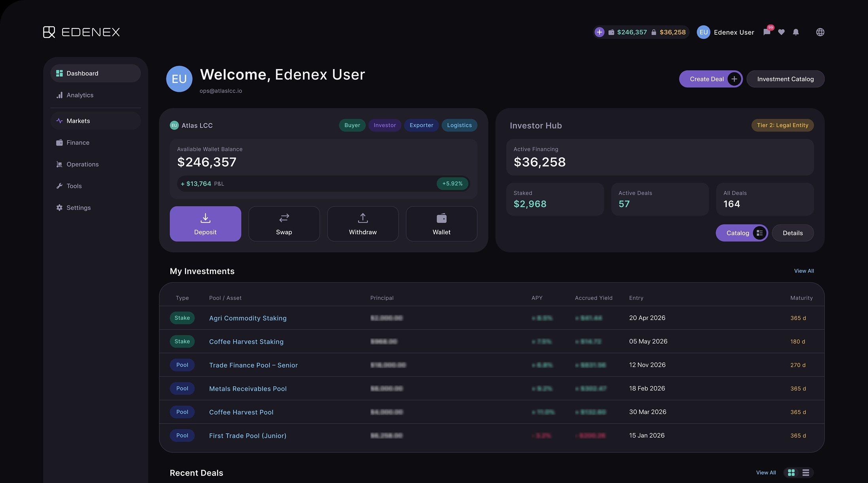Click the Create Deal button

[x=711, y=79]
